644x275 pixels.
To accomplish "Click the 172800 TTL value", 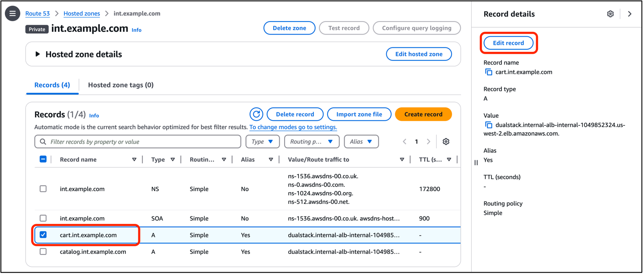I will coord(429,189).
